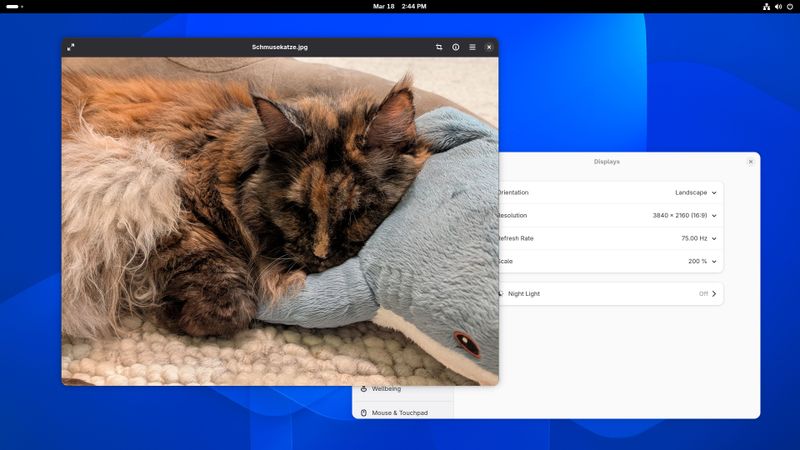Open the Resolution 3840 × 2160 dropdown
This screenshot has width=800, height=450.
611,215
